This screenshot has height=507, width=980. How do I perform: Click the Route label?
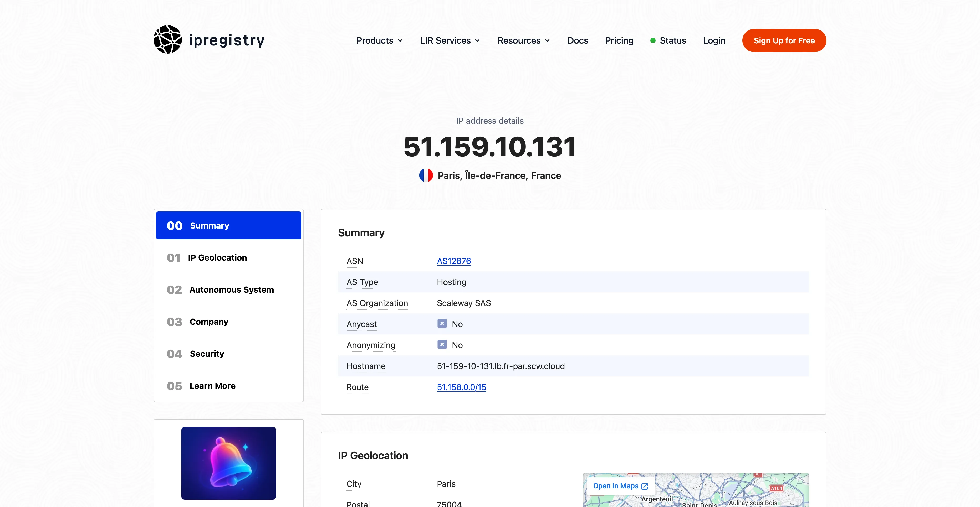click(357, 387)
